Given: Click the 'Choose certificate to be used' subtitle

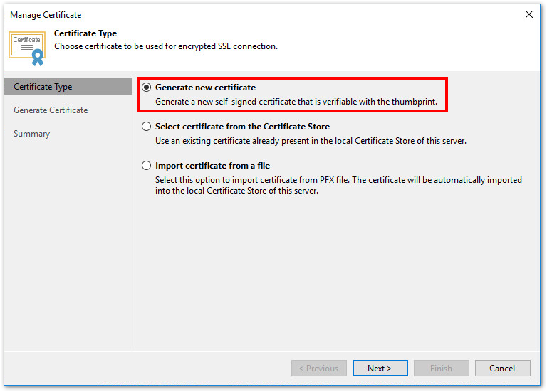Looking at the screenshot, I should (166, 46).
